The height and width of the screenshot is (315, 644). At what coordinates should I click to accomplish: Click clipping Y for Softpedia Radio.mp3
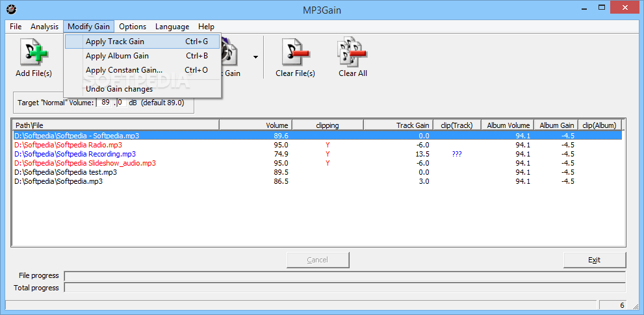click(x=328, y=145)
